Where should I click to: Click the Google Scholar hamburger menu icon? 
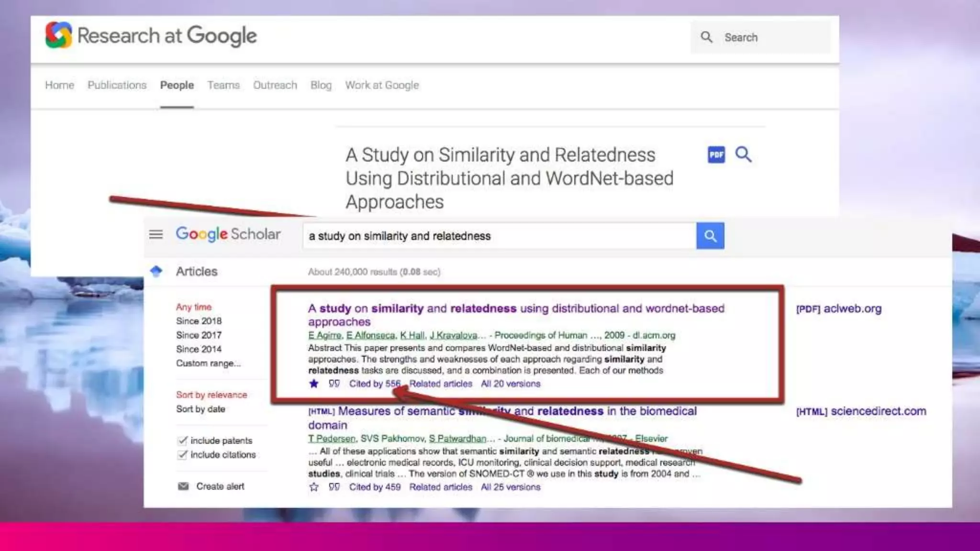click(x=156, y=234)
